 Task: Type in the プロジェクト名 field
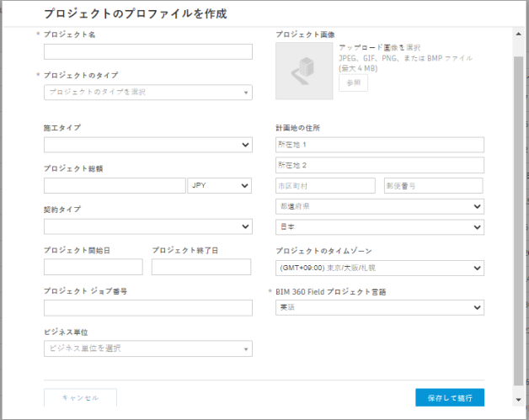pyautogui.click(x=147, y=52)
